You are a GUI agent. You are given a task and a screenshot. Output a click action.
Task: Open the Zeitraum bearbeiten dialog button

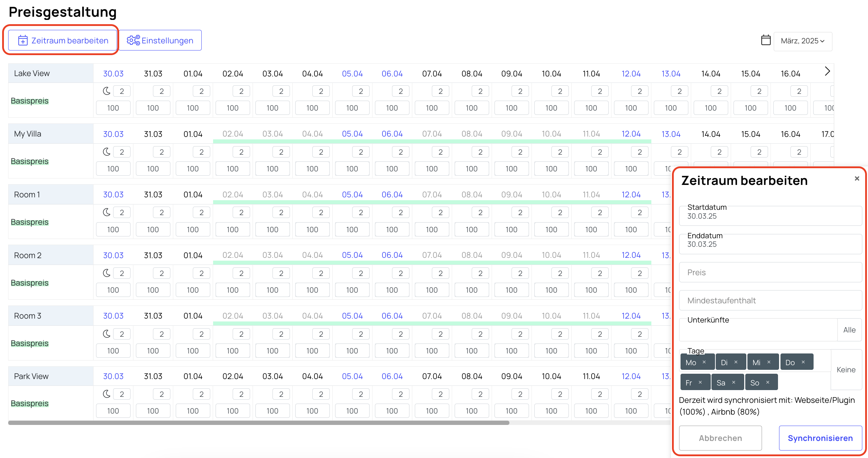tap(63, 41)
